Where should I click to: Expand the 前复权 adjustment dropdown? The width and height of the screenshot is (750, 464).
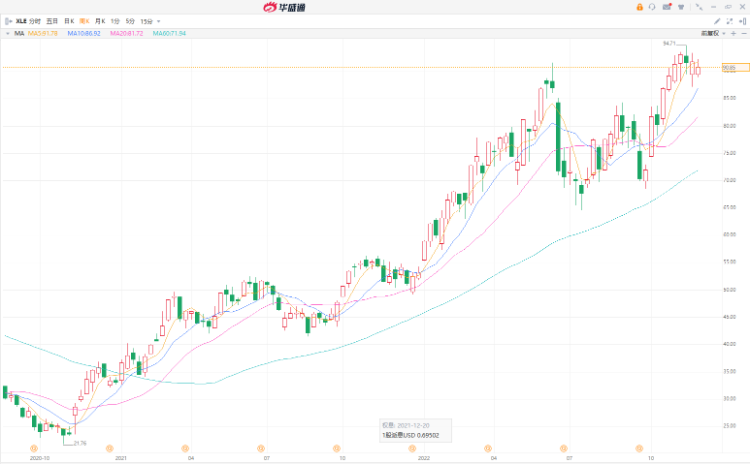pos(712,33)
